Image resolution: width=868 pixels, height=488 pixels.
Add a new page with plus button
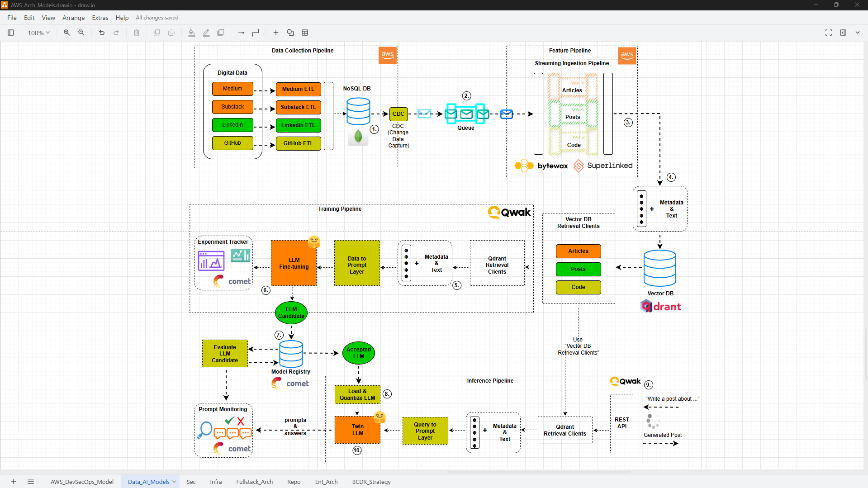[x=14, y=482]
